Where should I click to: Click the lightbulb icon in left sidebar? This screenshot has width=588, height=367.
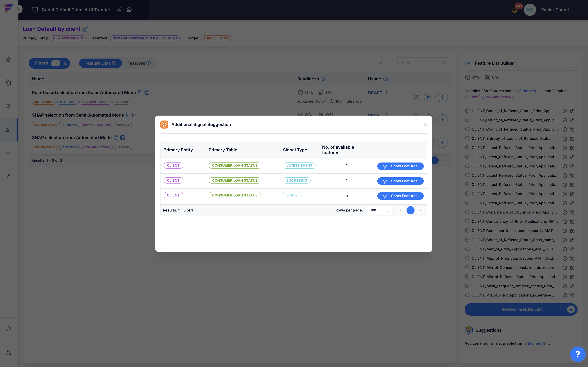[x=8, y=106]
